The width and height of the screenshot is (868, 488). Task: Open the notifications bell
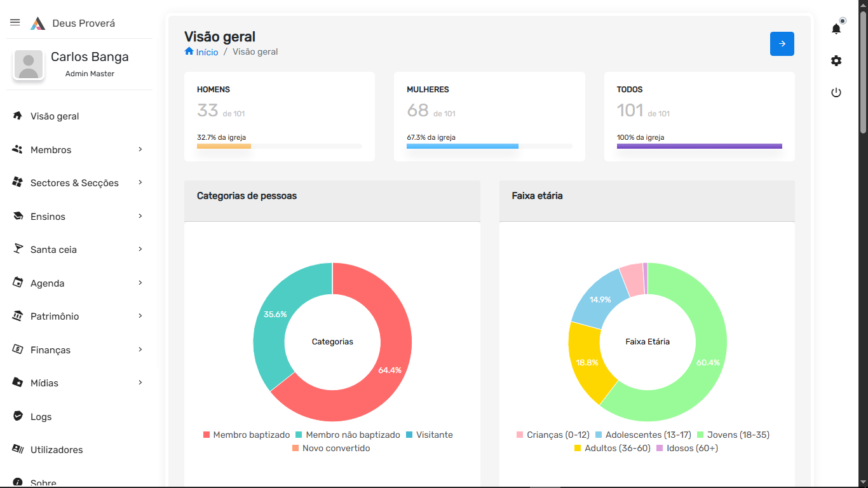[x=836, y=29]
